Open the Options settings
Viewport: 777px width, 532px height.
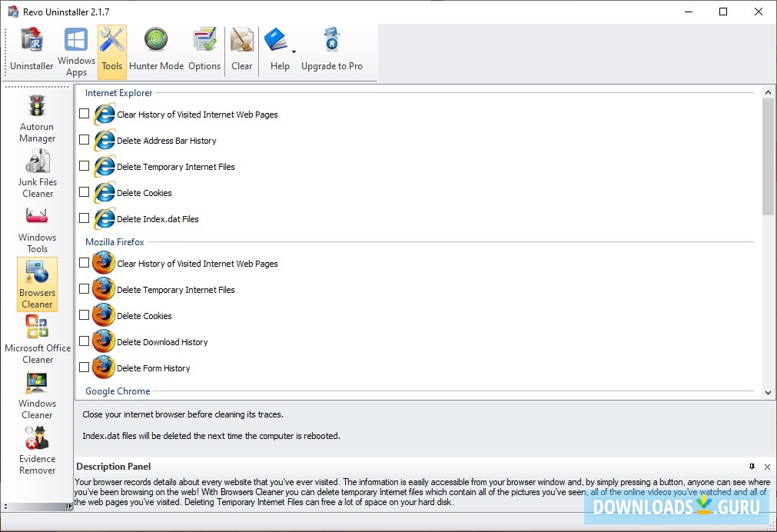(x=204, y=48)
